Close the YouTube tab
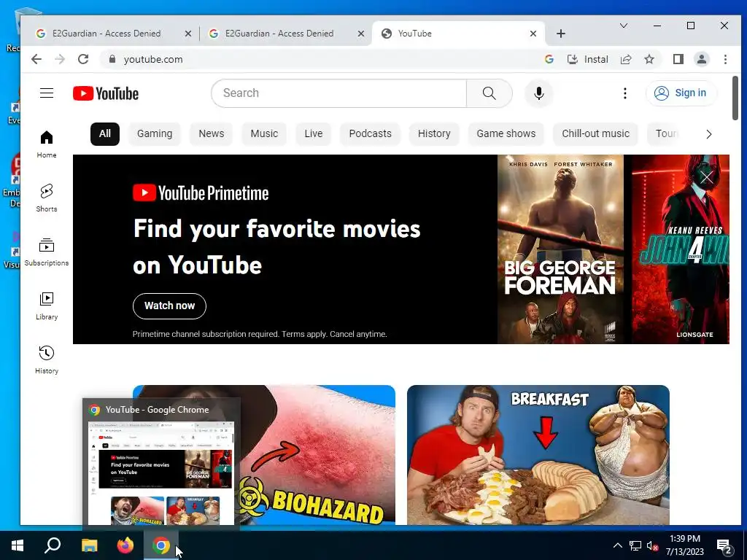Screen dimensions: 747x560 click(533, 34)
